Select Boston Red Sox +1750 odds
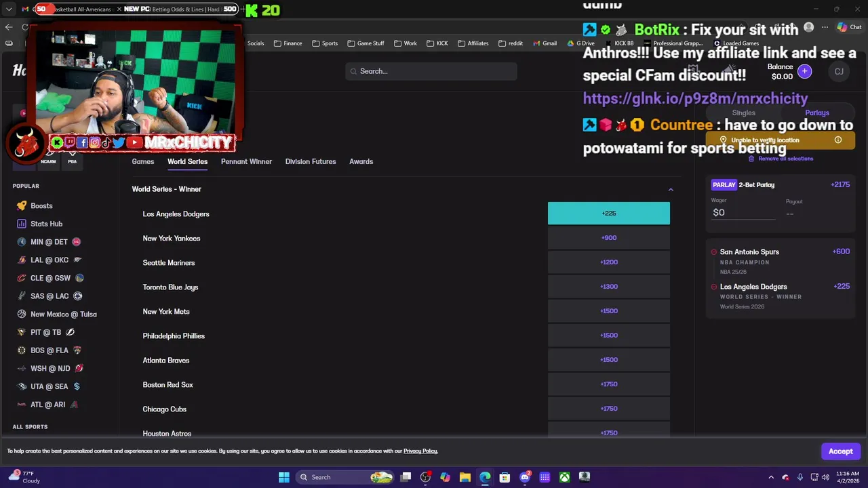Viewport: 868px width, 488px height. click(609, 384)
